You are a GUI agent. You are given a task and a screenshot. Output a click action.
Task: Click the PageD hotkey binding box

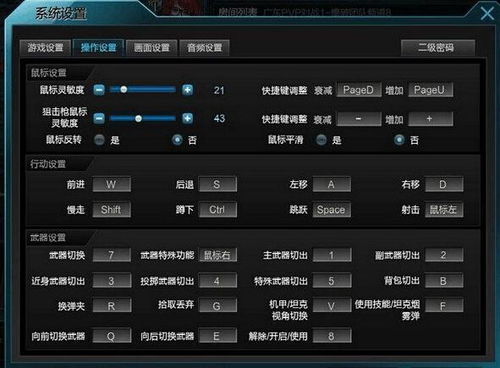point(359,90)
